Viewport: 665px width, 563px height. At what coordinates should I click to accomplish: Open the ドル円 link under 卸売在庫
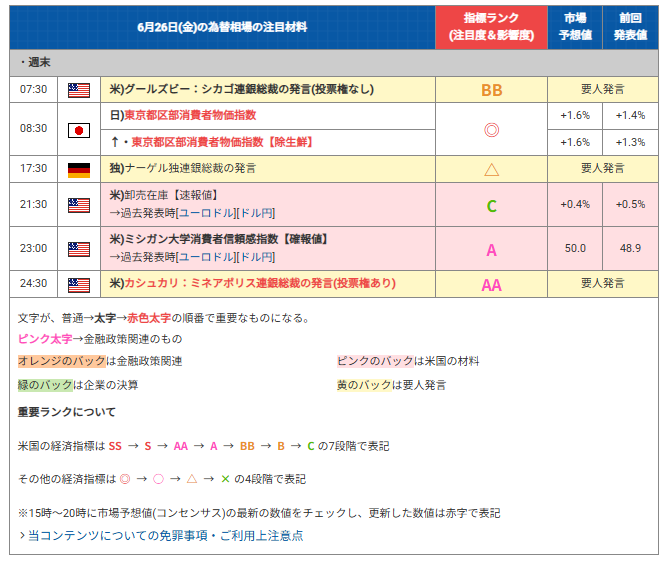tap(256, 213)
